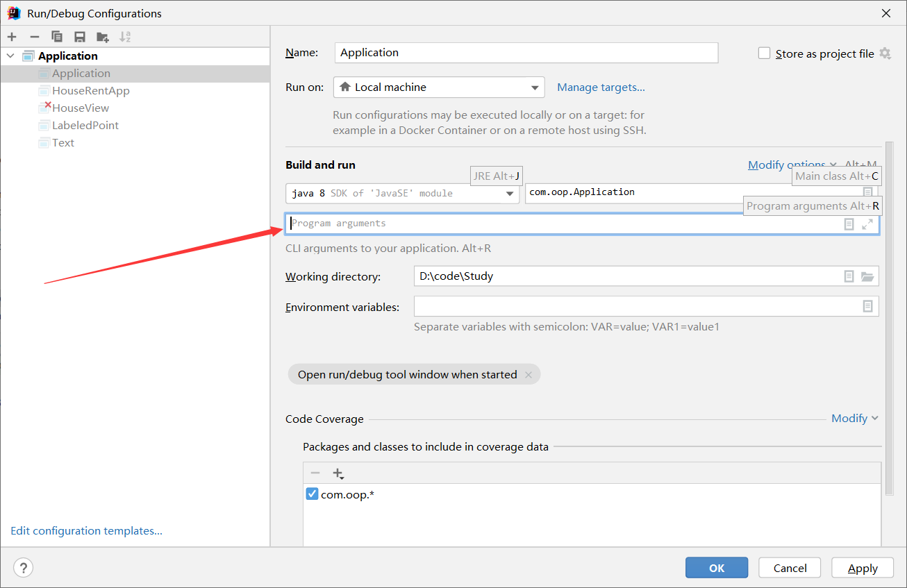Viewport: 907px width, 588px height.
Task: Uncheck the com.oop.* coverage package
Action: coord(312,494)
